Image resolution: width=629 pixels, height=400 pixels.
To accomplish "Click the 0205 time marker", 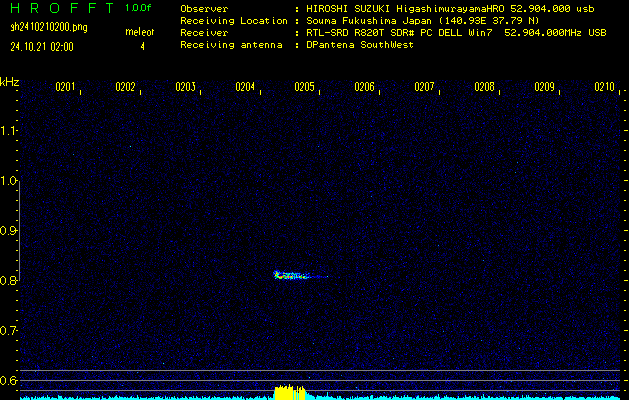I will [x=305, y=87].
